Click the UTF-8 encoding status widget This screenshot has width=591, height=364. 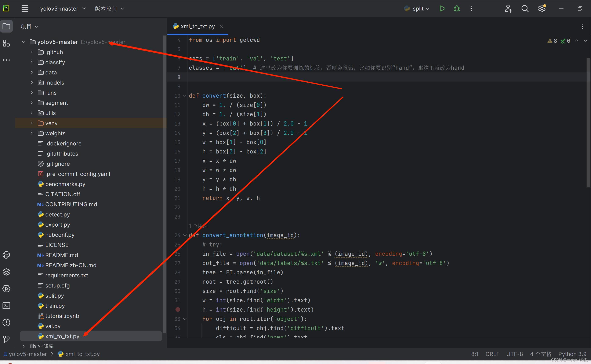(514, 354)
